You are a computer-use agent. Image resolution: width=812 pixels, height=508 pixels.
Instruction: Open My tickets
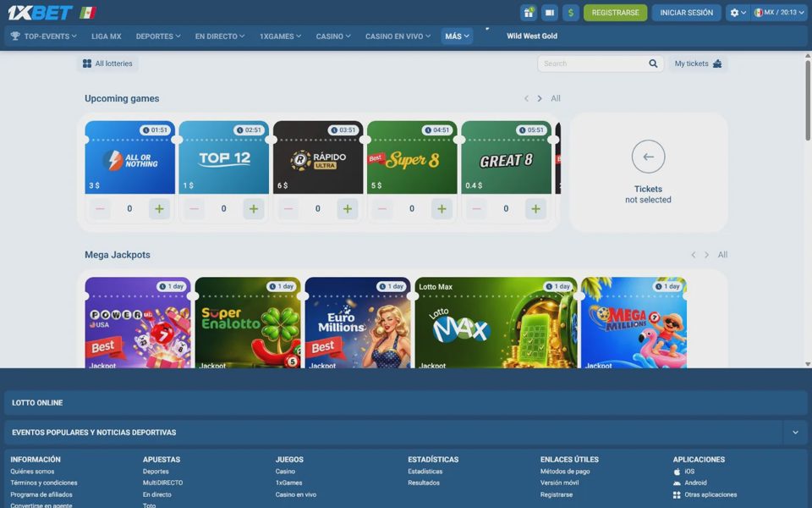tap(698, 63)
